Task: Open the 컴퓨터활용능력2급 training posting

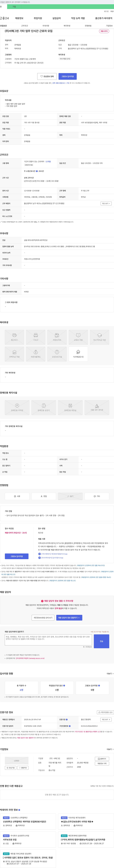Action: [83, 840]
